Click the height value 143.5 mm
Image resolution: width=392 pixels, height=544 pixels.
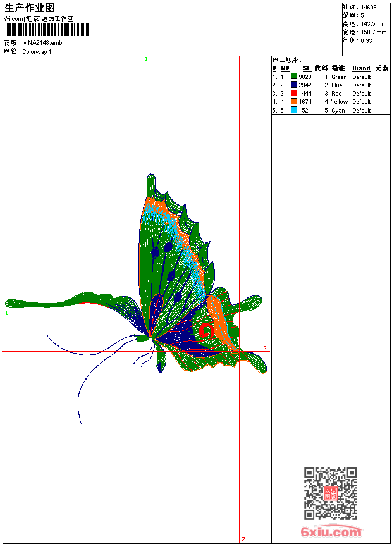click(x=373, y=23)
